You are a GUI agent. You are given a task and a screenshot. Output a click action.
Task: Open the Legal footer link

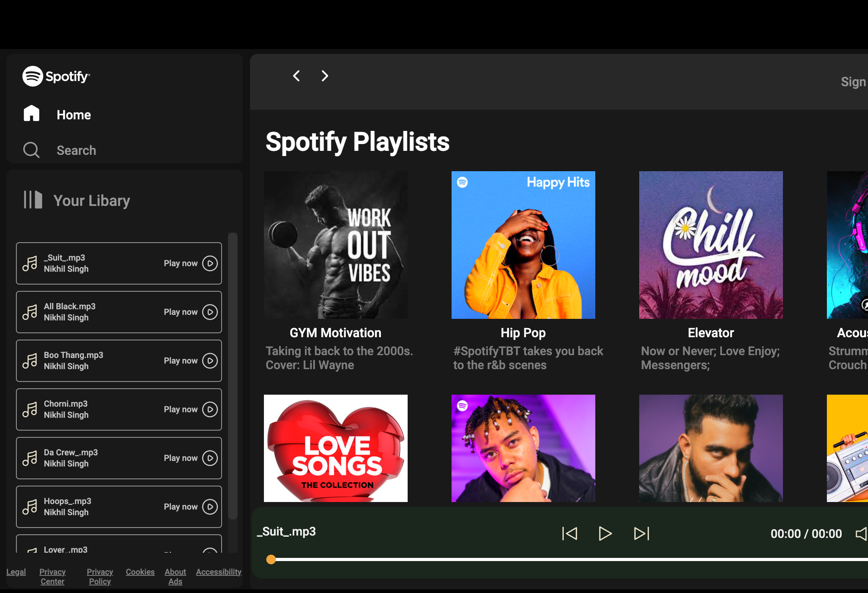[16, 572]
